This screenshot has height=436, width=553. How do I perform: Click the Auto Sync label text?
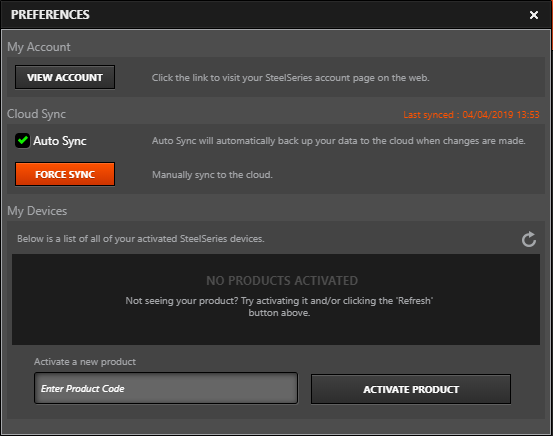click(60, 141)
